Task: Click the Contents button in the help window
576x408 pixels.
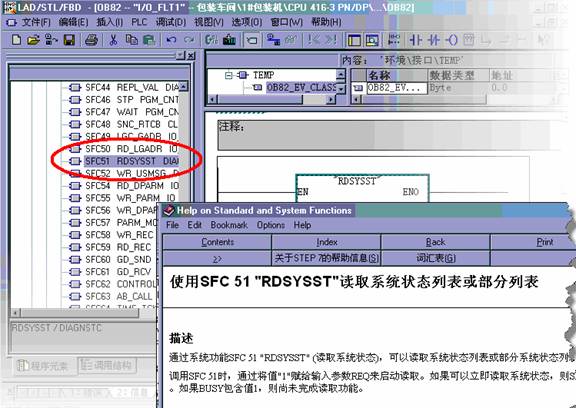Action: click(x=217, y=242)
